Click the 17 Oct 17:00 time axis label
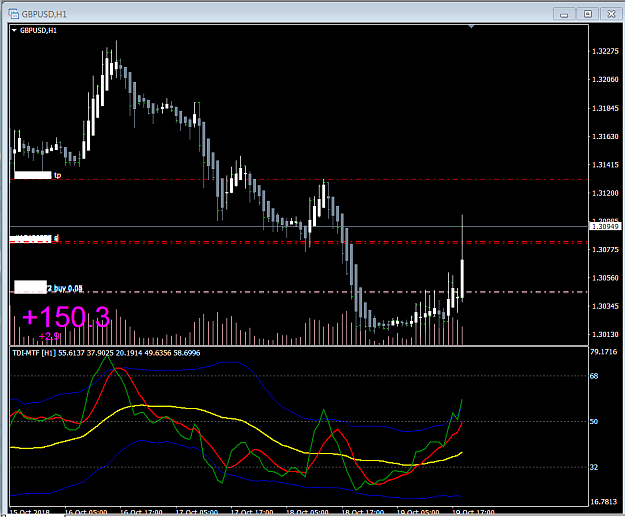The width and height of the screenshot is (625, 517). click(x=252, y=512)
